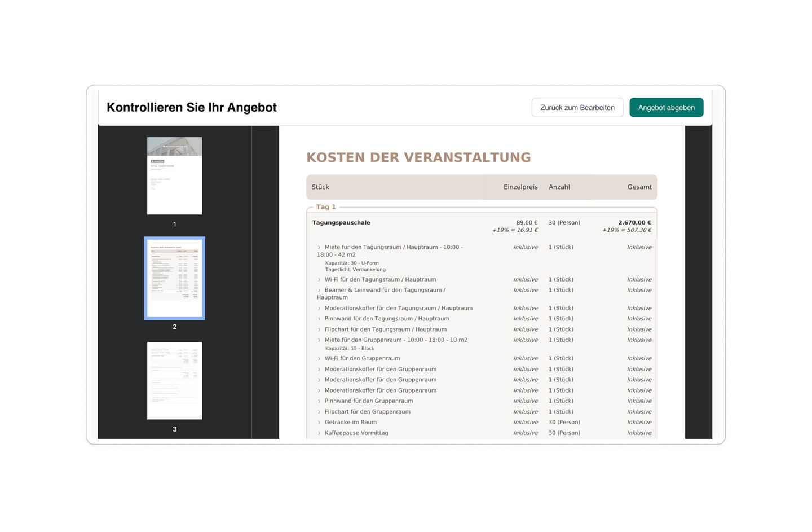Click Tageslicht, Verdunkelung text

pos(355,270)
